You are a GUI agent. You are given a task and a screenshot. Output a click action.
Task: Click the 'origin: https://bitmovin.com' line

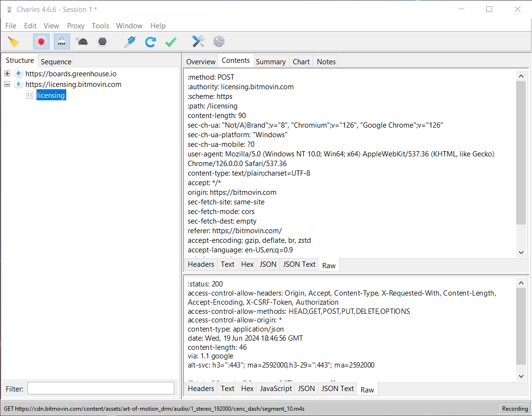(x=232, y=192)
